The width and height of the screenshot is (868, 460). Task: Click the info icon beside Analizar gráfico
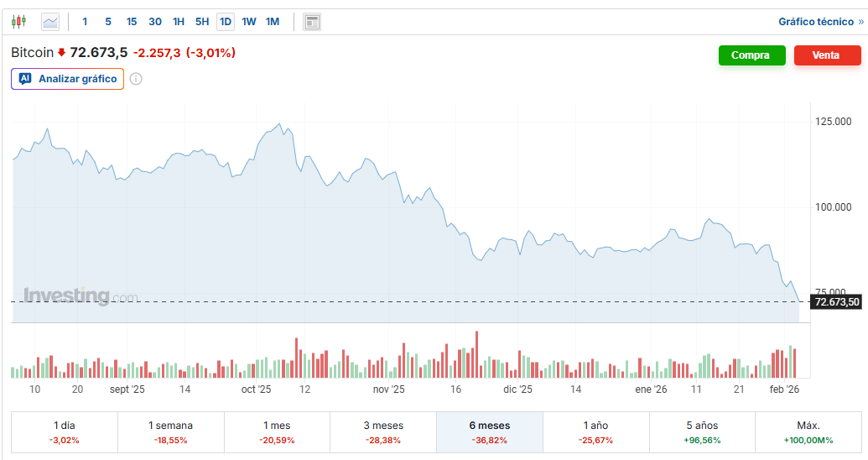[136, 79]
